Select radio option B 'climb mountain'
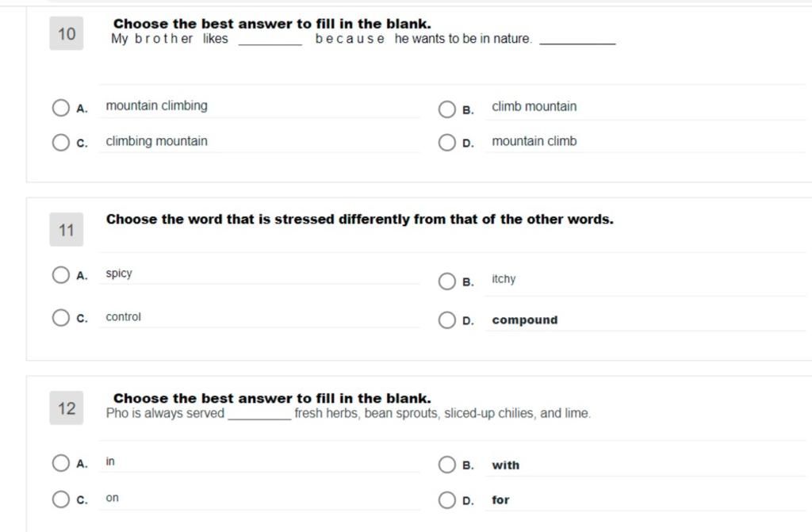812x532 pixels. pos(446,109)
